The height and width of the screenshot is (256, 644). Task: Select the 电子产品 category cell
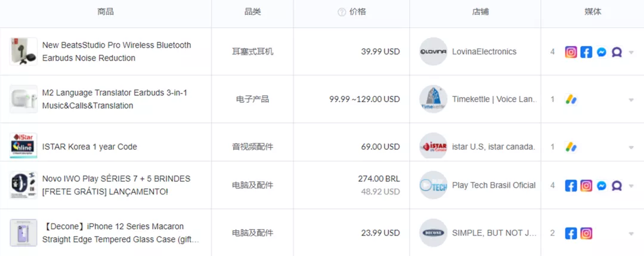[x=253, y=100]
